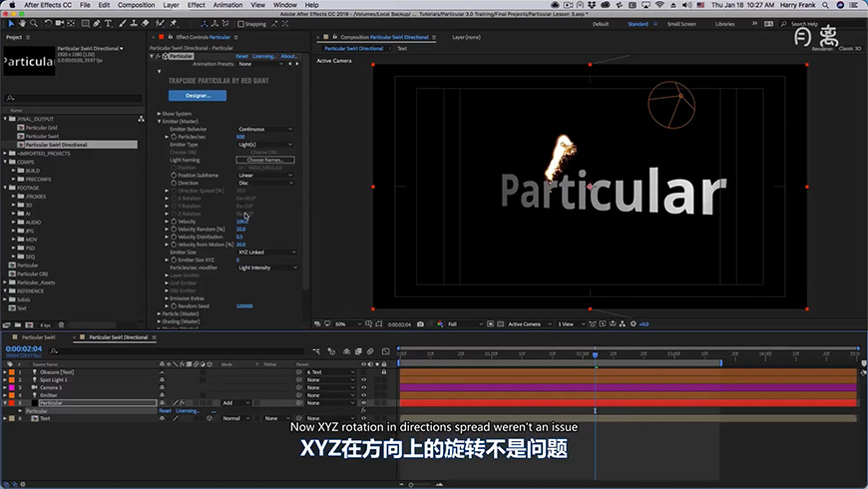
Task: Expand Particle (Master) section
Action: point(160,313)
